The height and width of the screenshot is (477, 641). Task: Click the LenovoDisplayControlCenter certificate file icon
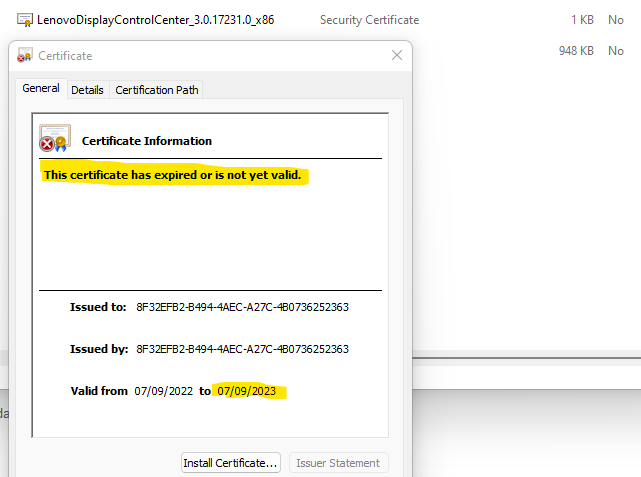25,20
